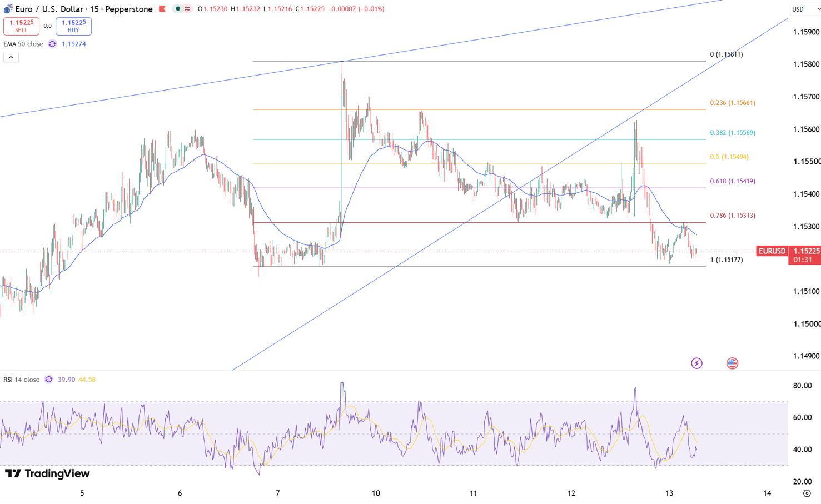Viewport: 821px width, 504px height.
Task: Click the countdown timer 01:31 label
Action: pos(803,260)
